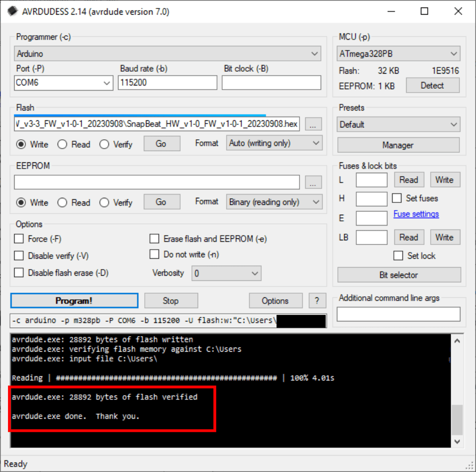Click Write button for LB lock bits
Viewport: 476px width, 472px height.
pyautogui.click(x=445, y=237)
